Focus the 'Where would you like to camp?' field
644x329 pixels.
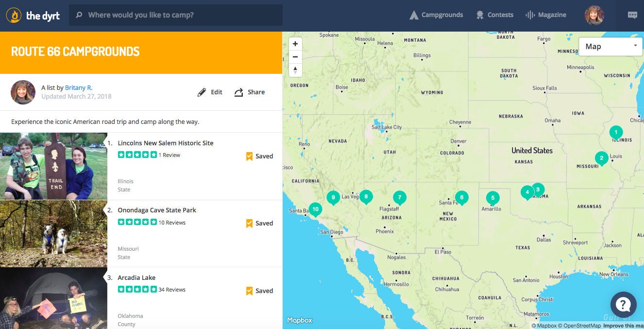point(176,15)
